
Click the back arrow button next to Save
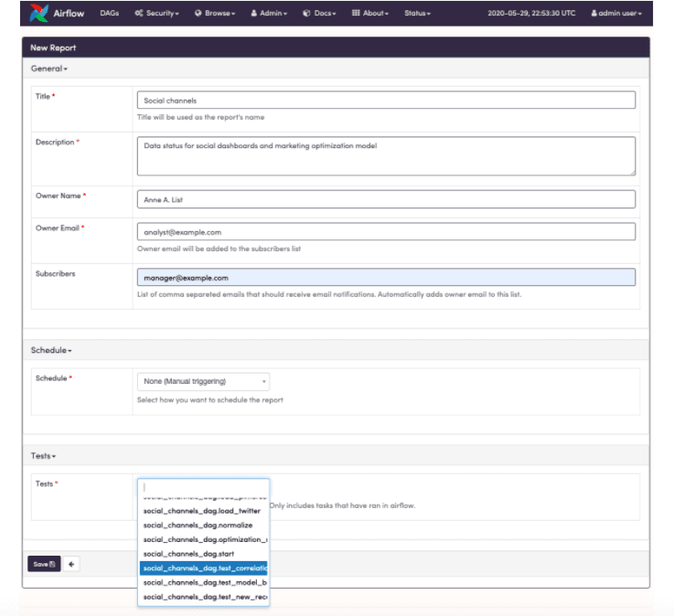(x=70, y=564)
